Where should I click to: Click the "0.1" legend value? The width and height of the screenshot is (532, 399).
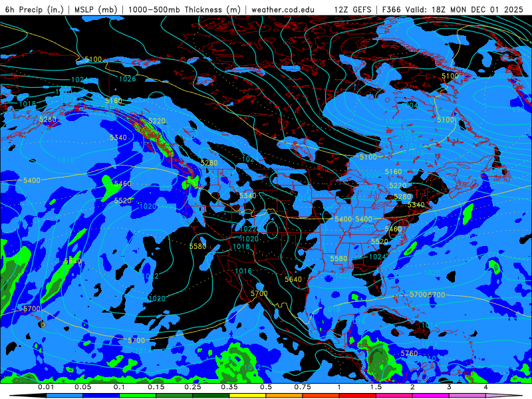coord(119,387)
